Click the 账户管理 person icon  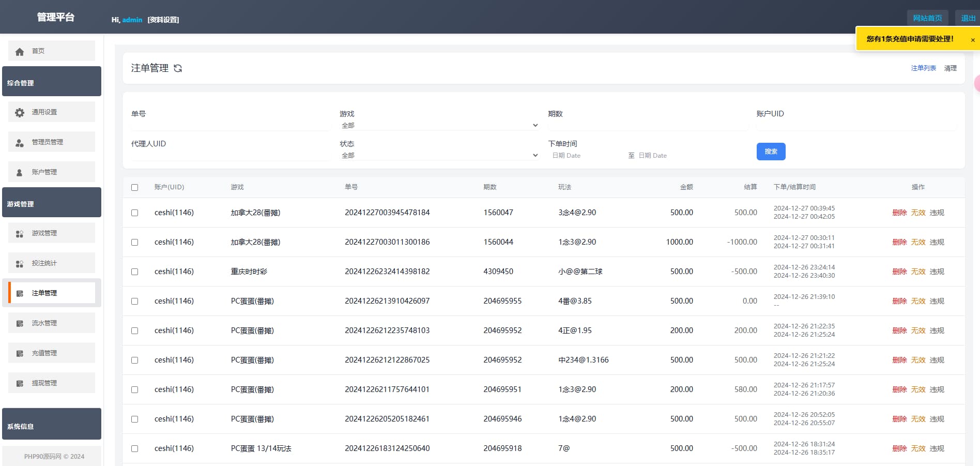click(20, 173)
